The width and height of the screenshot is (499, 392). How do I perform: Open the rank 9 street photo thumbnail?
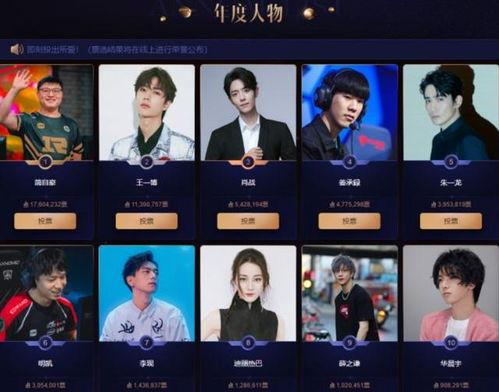pos(349,293)
